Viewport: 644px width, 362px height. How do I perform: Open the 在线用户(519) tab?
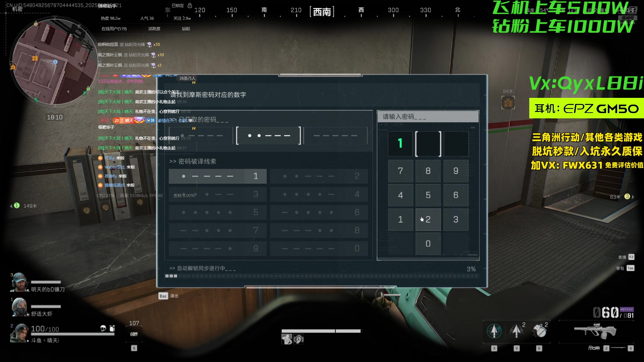tap(114, 29)
